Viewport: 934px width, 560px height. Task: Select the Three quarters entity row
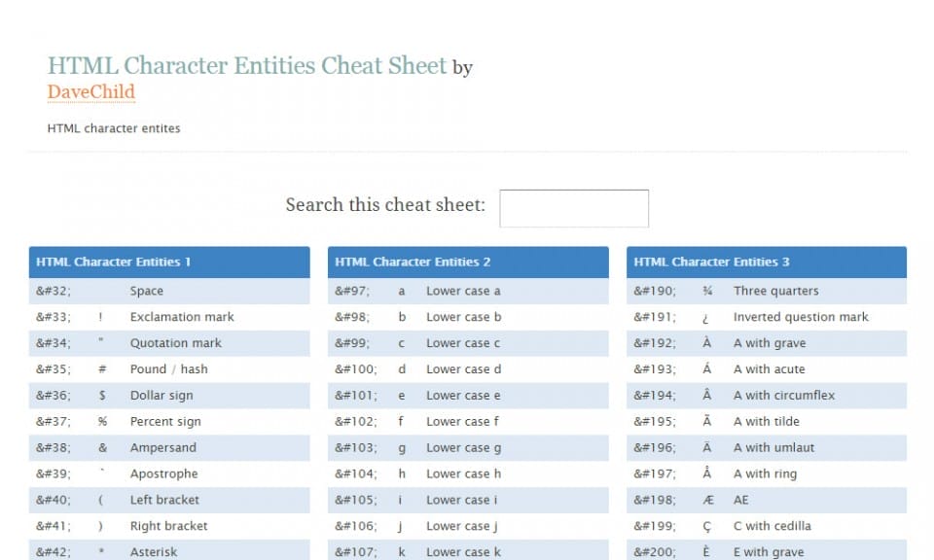coord(759,290)
